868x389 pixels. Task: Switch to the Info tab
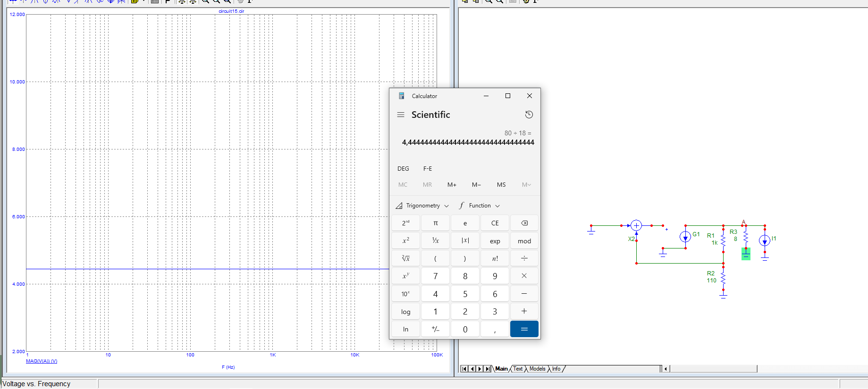556,369
